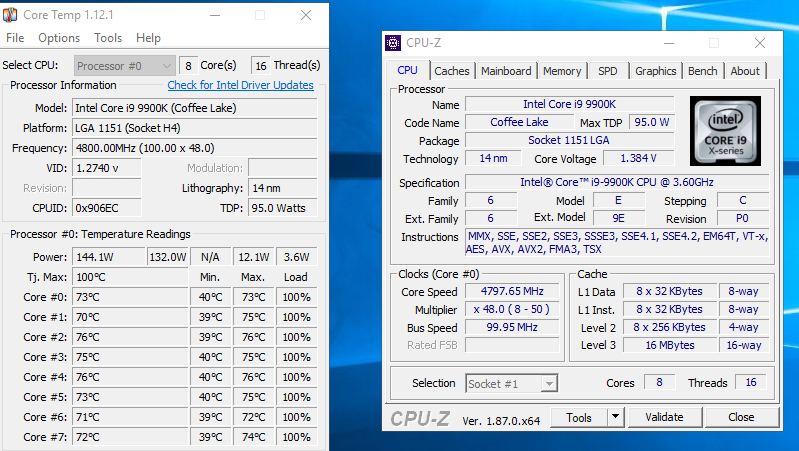Expand the Tools dropdown arrow in CPU-Z
799x451 pixels.
coord(616,417)
